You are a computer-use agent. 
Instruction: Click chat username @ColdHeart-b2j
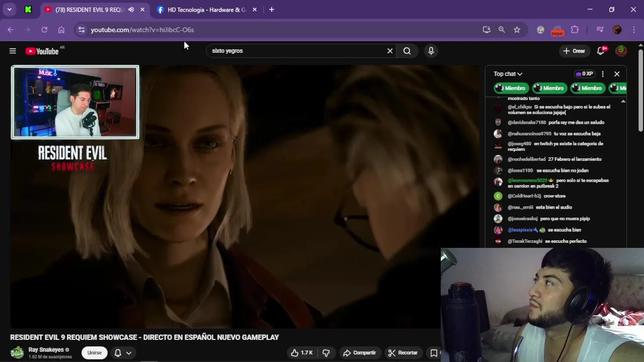click(524, 196)
